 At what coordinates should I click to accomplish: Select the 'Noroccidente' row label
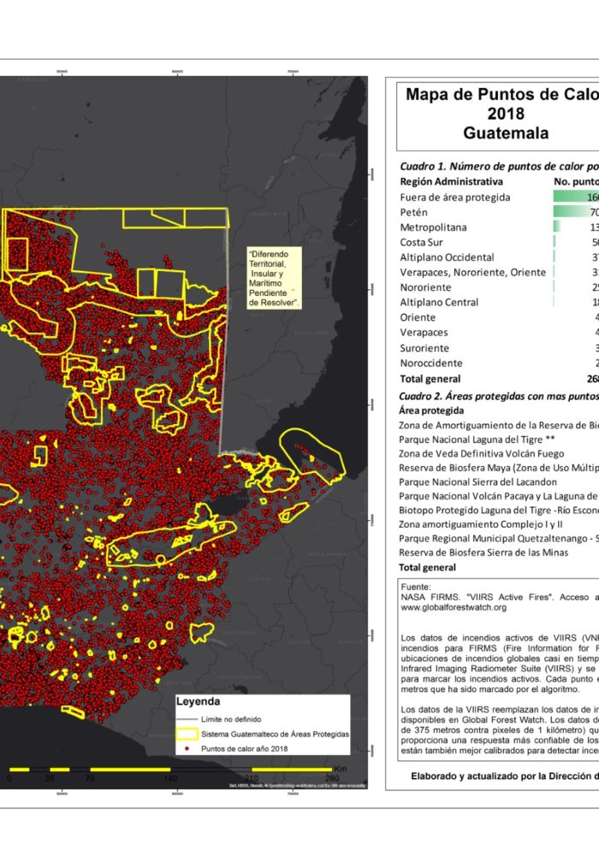point(431,363)
